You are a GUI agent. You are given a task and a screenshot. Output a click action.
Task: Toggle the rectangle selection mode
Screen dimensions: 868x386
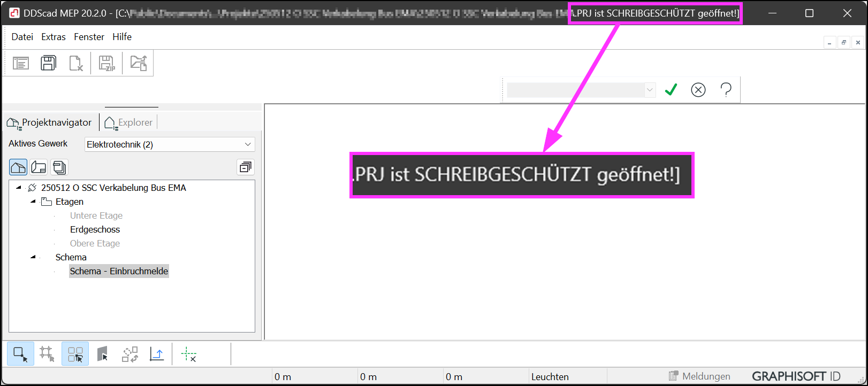[20, 354]
